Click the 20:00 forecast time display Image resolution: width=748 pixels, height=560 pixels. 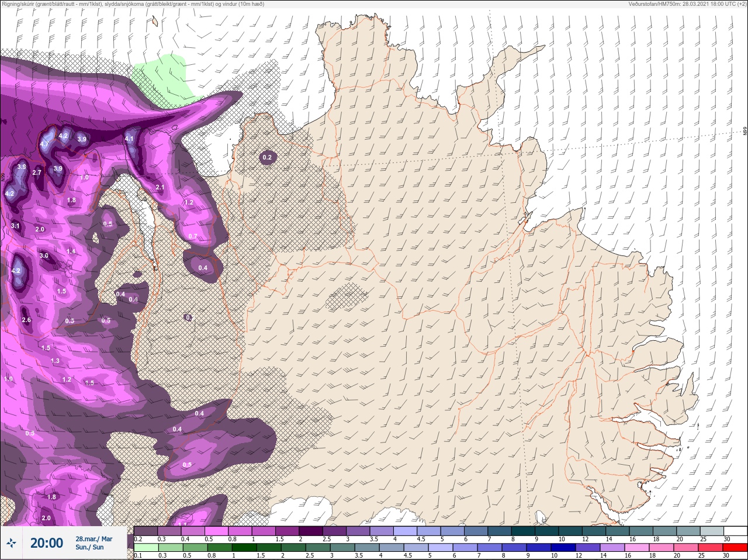47,543
